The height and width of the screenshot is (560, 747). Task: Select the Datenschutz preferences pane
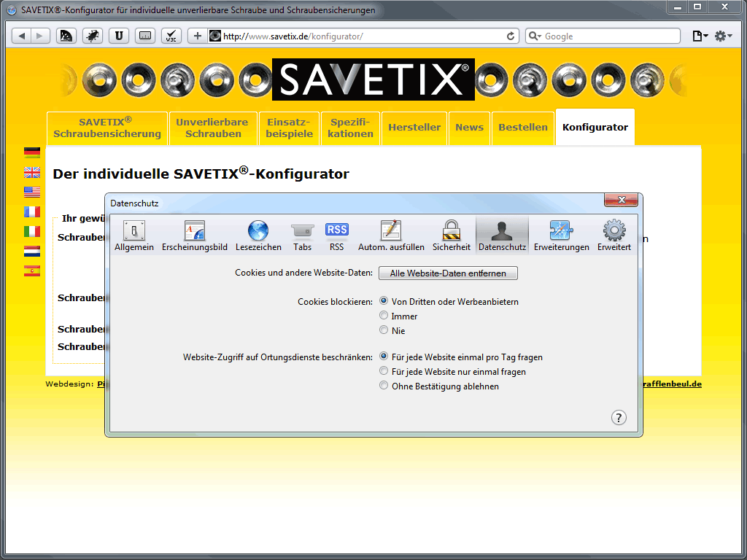pyautogui.click(x=502, y=235)
